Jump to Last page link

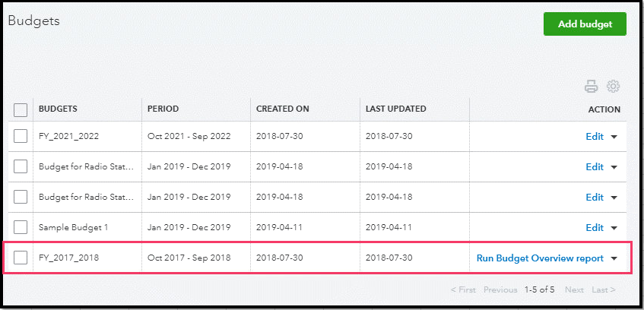604,289
